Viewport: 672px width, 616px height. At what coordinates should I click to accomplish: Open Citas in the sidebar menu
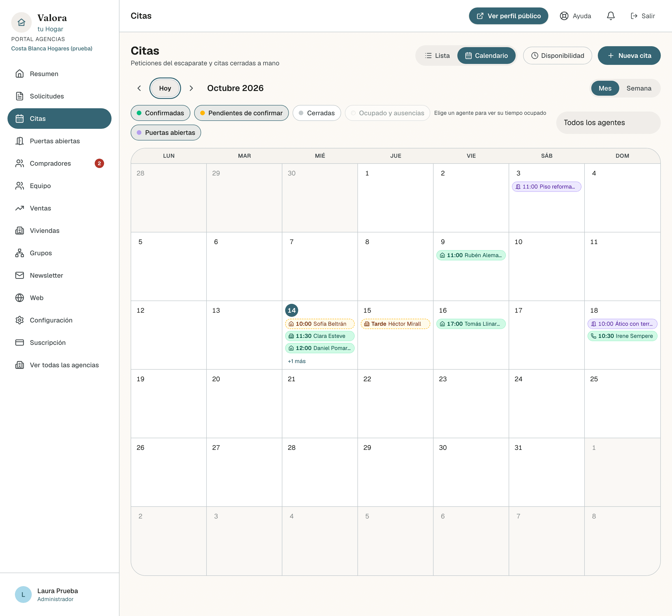[x=59, y=119]
